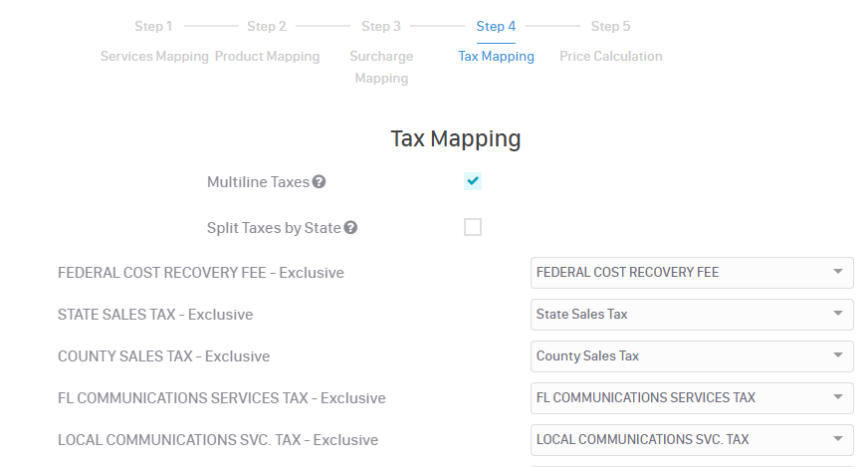The width and height of the screenshot is (868, 467).
Task: Go to Price Calculation step
Action: pyautogui.click(x=610, y=57)
